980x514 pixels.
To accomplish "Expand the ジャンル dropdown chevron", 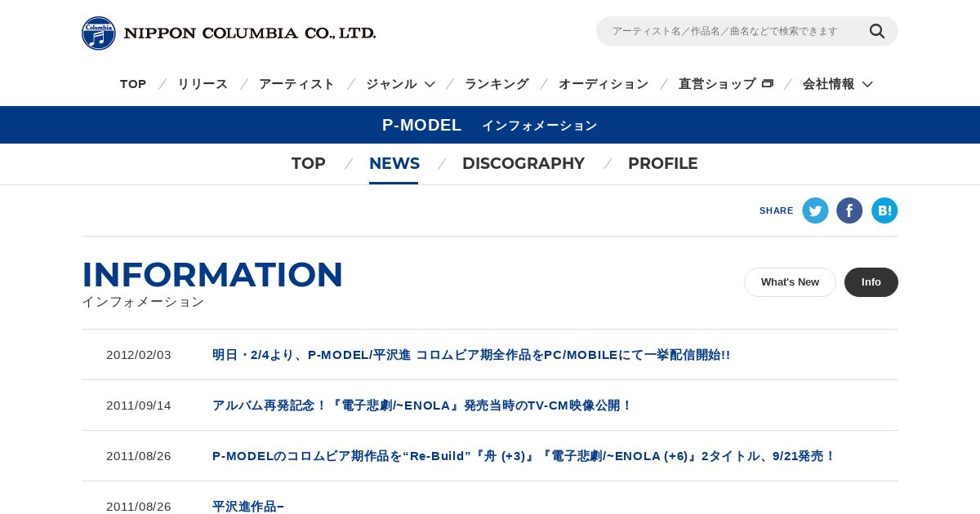I will [430, 84].
